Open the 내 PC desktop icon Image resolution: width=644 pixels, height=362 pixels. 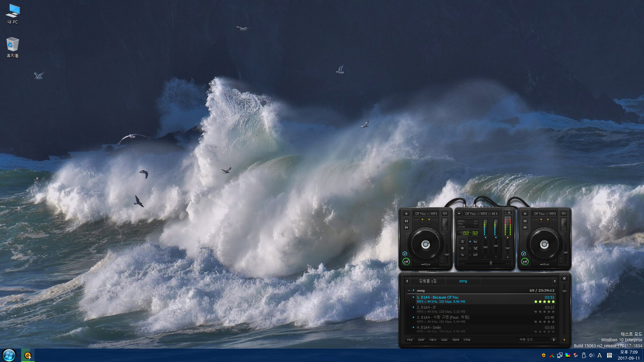13,14
